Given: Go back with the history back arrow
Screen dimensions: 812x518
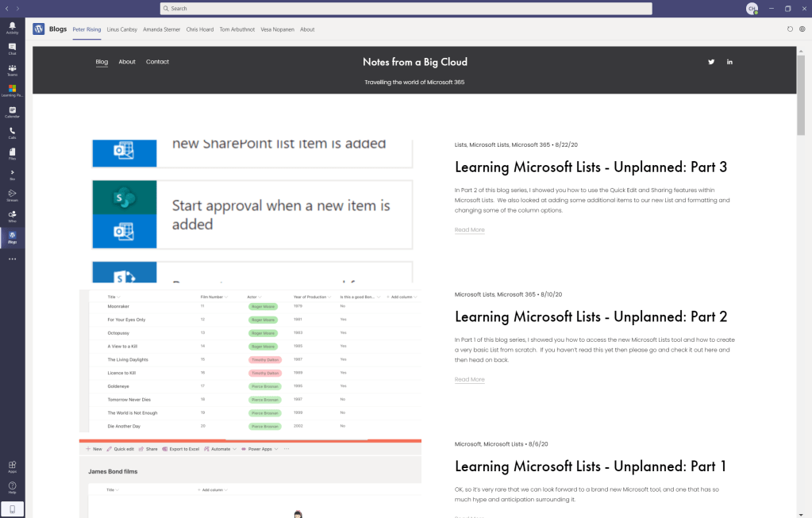Looking at the screenshot, I should pyautogui.click(x=6, y=8).
